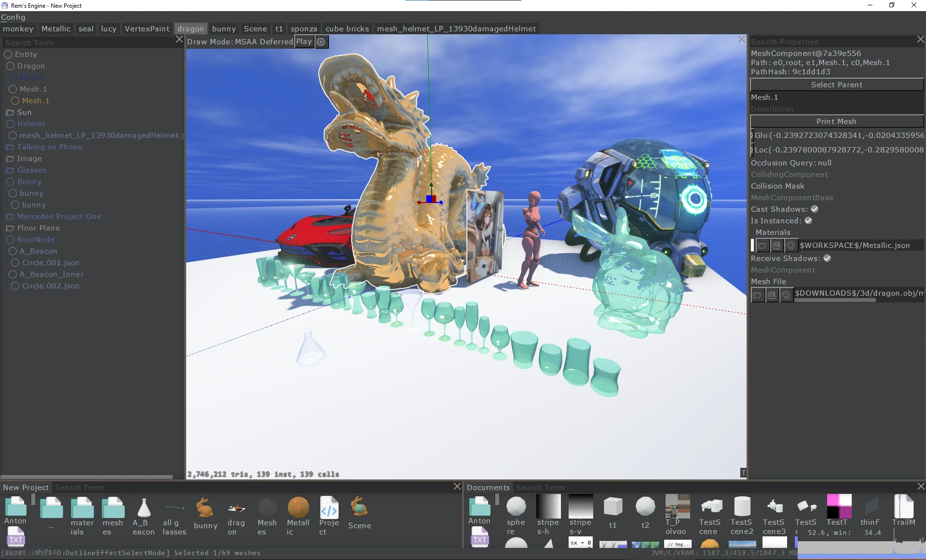Expand the Floor Plane tree node
Screen dimensions: 926x560
point(10,228)
